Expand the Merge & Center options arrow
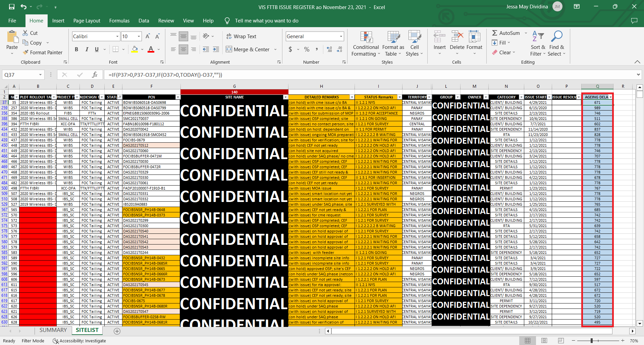The height and width of the screenshot is (345, 644). tap(275, 49)
